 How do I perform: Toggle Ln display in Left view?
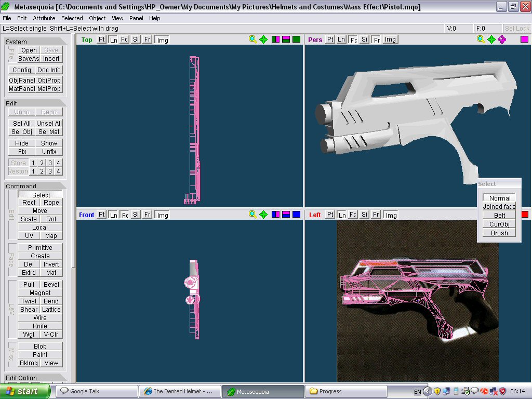click(342, 215)
